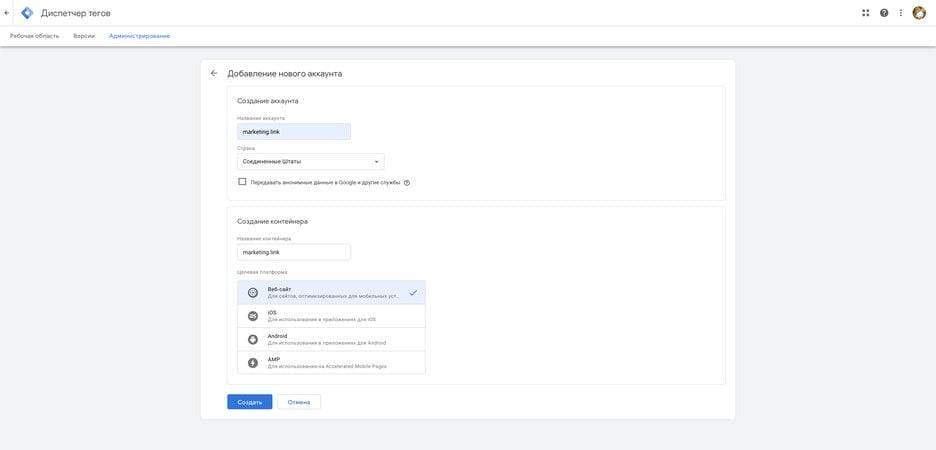
Task: Click the iOS platform icon
Action: point(253,316)
